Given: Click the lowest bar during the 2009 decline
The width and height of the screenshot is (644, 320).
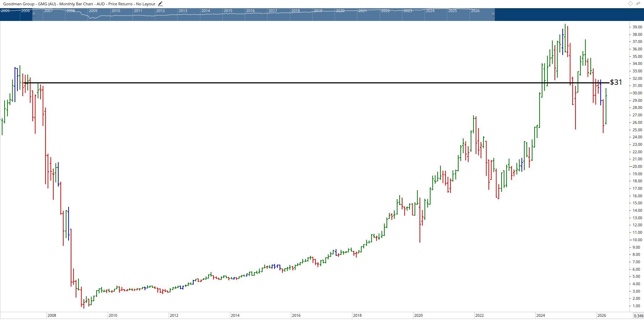Looking at the screenshot, I should pyautogui.click(x=83, y=303).
